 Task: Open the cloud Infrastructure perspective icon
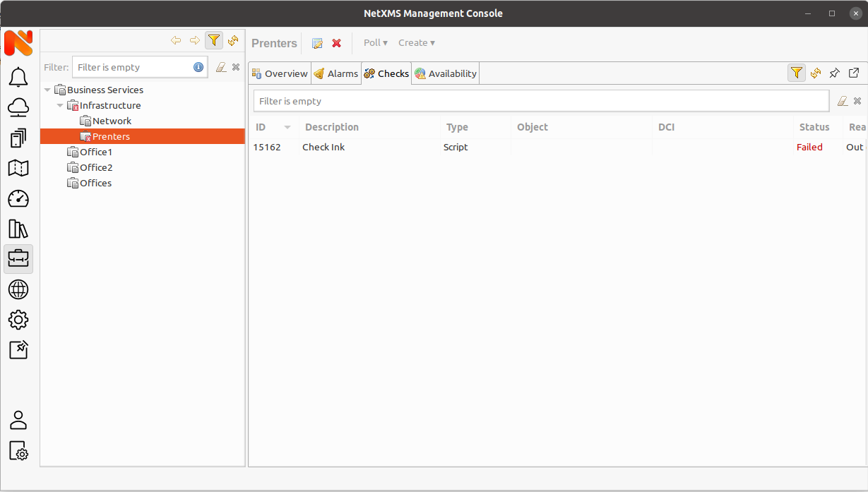pyautogui.click(x=18, y=107)
